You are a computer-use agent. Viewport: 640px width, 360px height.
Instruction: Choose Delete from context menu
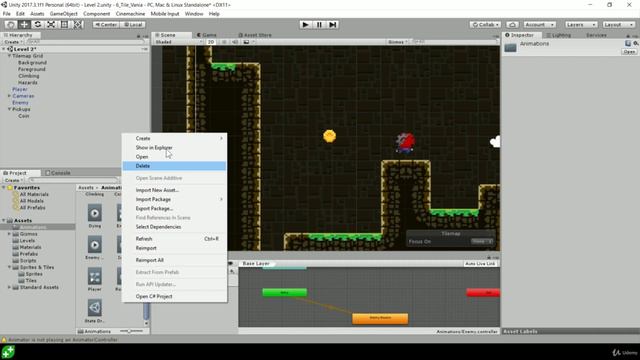click(x=174, y=166)
